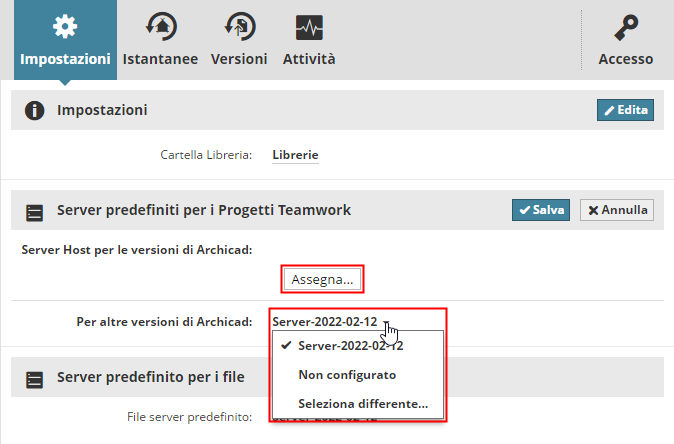Save settings with the Salva button
674x444 pixels.
click(x=540, y=210)
